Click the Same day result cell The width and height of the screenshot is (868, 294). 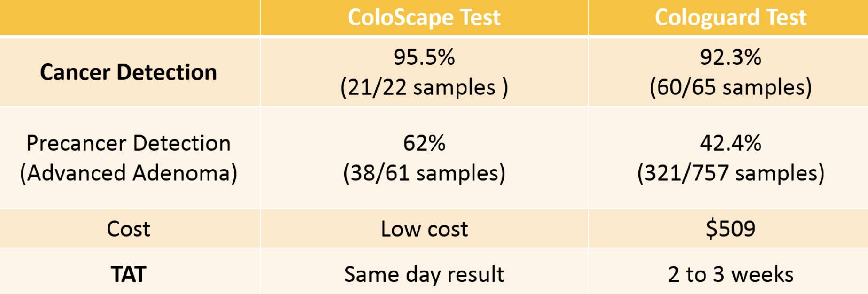coord(424,274)
